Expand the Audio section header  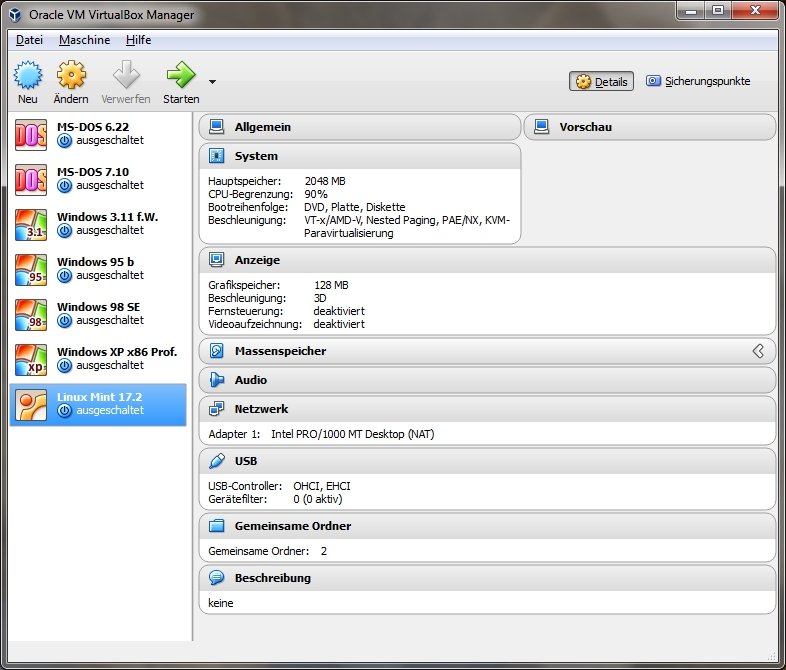click(x=487, y=380)
